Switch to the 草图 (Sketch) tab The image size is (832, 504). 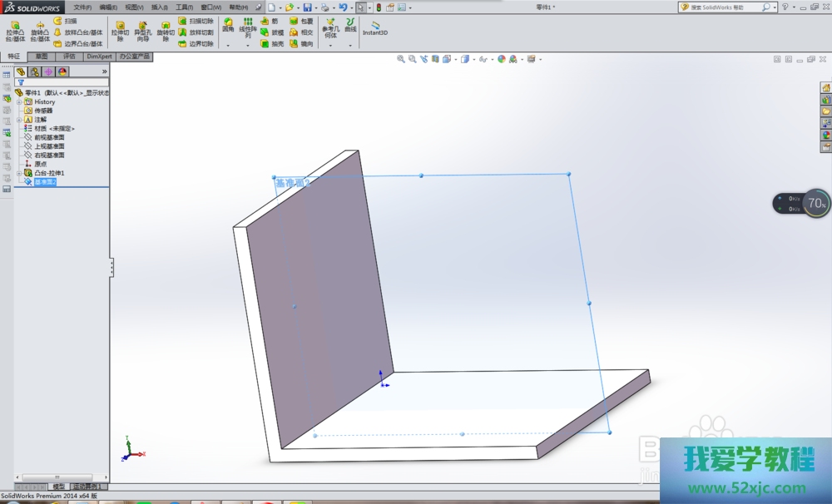pos(41,57)
